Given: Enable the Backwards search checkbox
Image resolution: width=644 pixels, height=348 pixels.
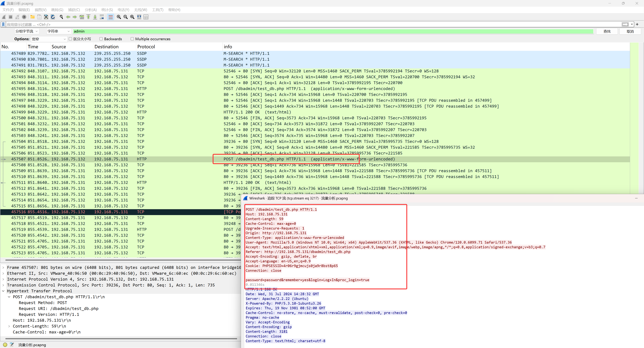Looking at the screenshot, I should tap(101, 39).
